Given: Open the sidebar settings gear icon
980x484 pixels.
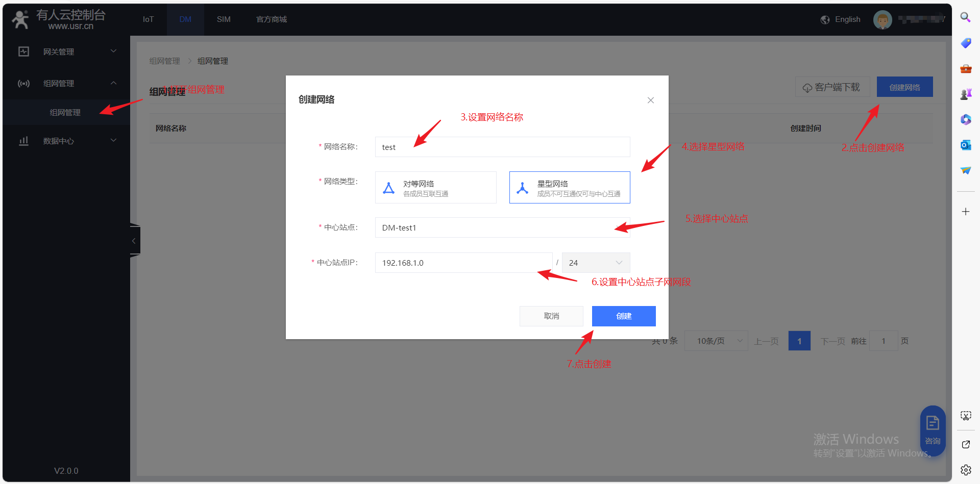Looking at the screenshot, I should 965,470.
